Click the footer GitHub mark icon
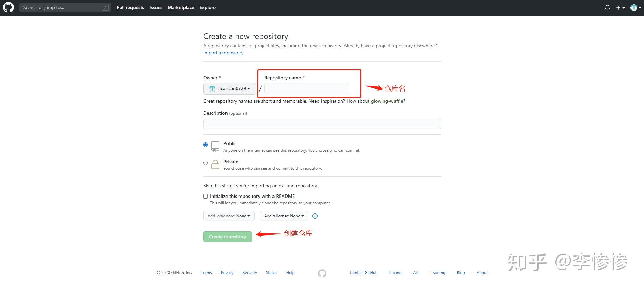This screenshot has width=644, height=288. coord(322,273)
